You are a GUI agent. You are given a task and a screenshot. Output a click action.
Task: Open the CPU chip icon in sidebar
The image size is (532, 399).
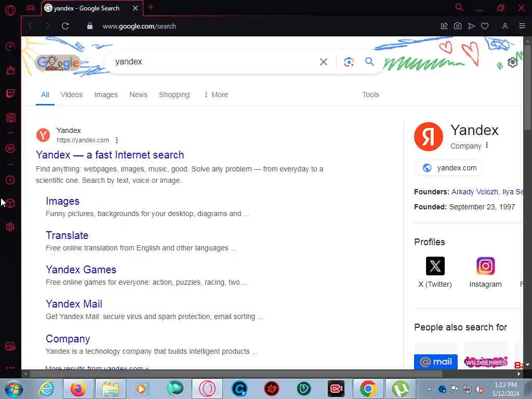(10, 118)
